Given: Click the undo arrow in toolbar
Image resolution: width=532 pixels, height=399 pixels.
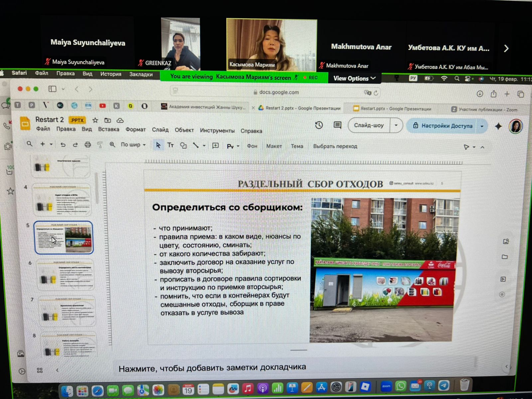Looking at the screenshot, I should coord(63,145).
